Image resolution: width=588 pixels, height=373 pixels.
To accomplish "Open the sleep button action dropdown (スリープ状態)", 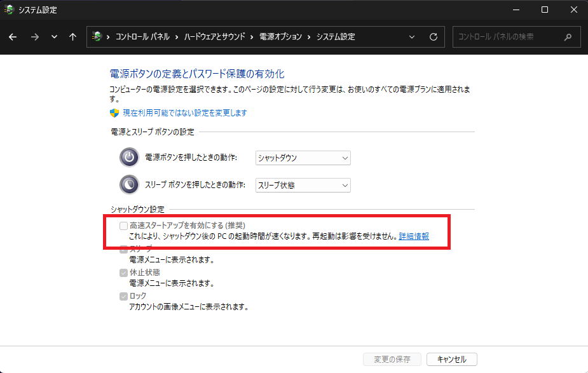I will [303, 185].
